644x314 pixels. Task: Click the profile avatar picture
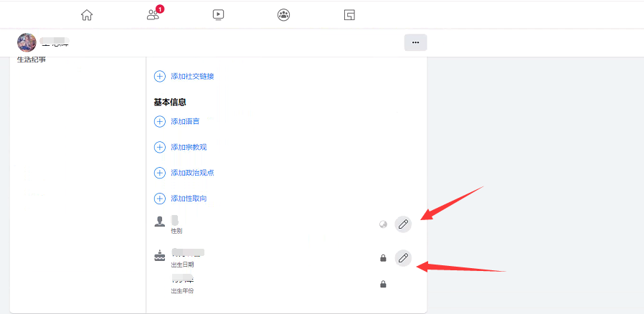click(27, 42)
